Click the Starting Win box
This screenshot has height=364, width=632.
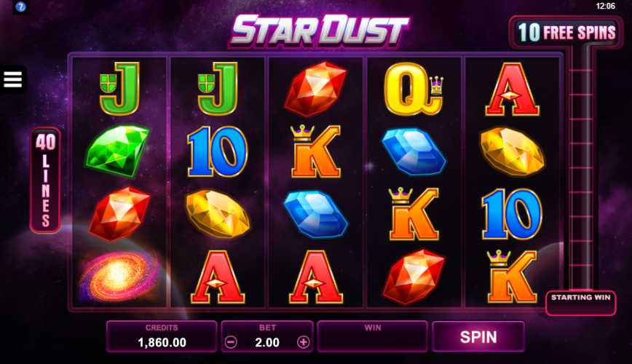click(580, 303)
